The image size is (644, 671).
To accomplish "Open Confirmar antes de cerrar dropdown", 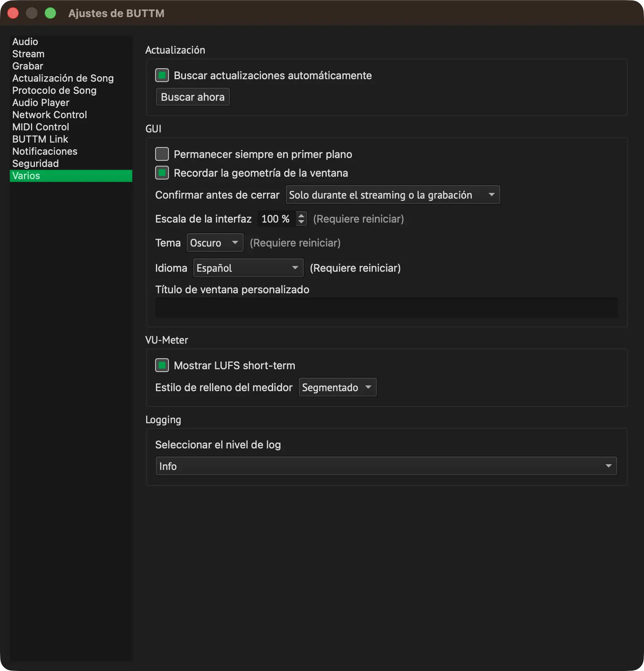I will tap(393, 195).
